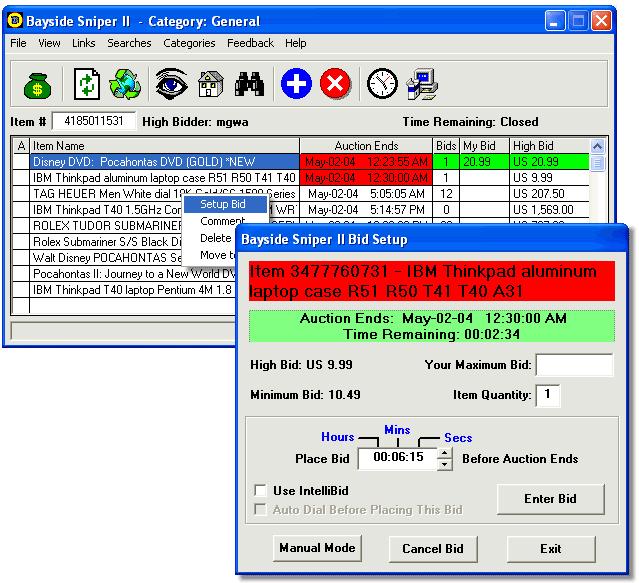Viewport: 639px width, 583px height.
Task: Click the US 9.99 high bid cell
Action: coord(549,178)
